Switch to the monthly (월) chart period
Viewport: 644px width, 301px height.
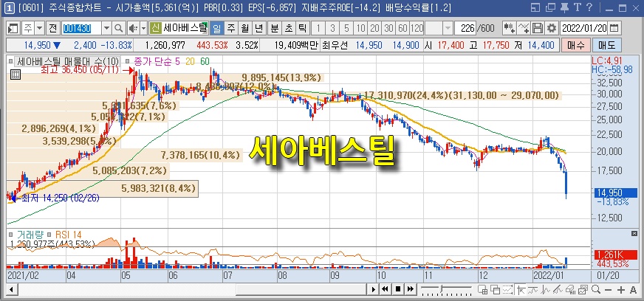[244, 28]
